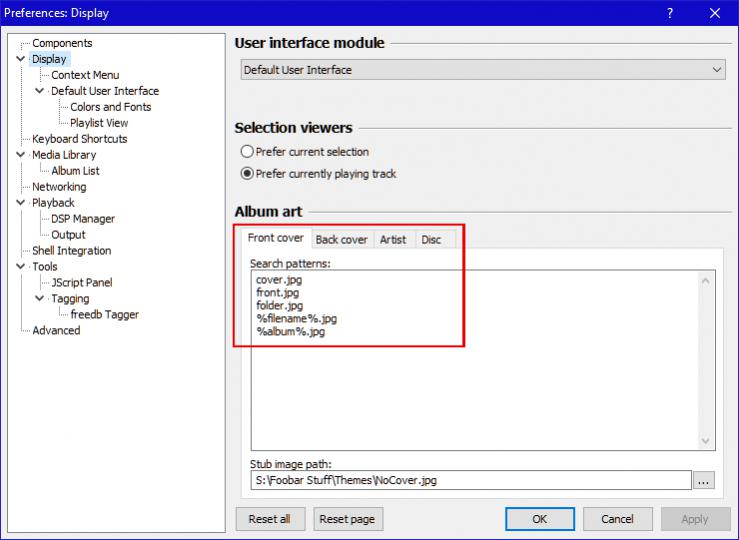Click the Reset page button
739x540 pixels.
(349, 519)
